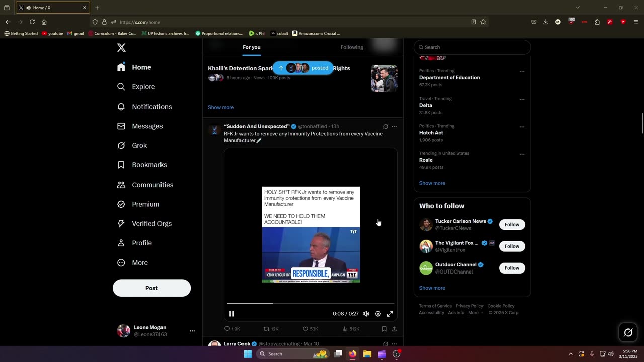Screen dimensions: 644x362
Task: Open Bookmarks in the X sidebar
Action: (x=142, y=165)
